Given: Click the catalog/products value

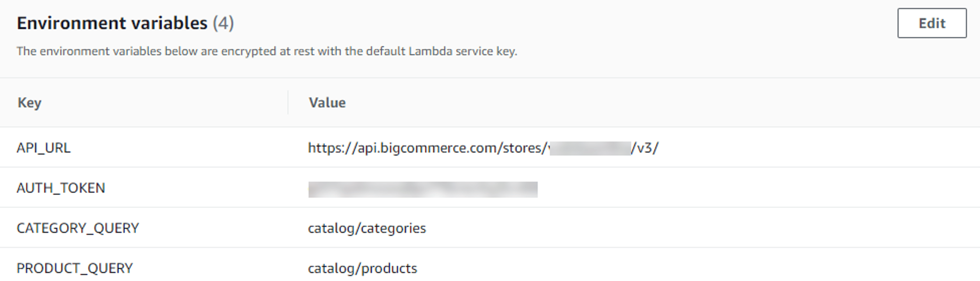Looking at the screenshot, I should click(x=363, y=269).
